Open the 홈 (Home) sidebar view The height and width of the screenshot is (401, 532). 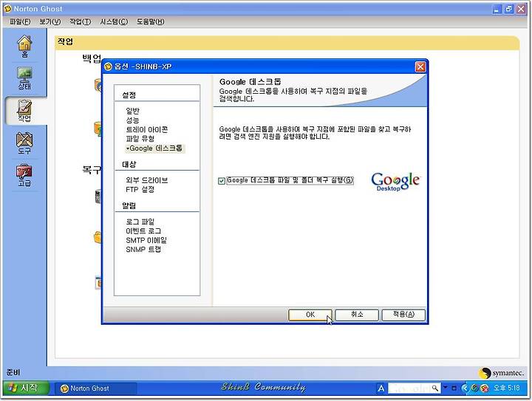[x=24, y=47]
